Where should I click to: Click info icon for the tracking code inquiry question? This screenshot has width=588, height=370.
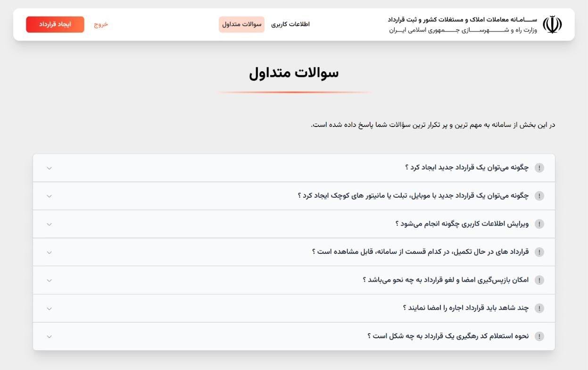tap(539, 336)
